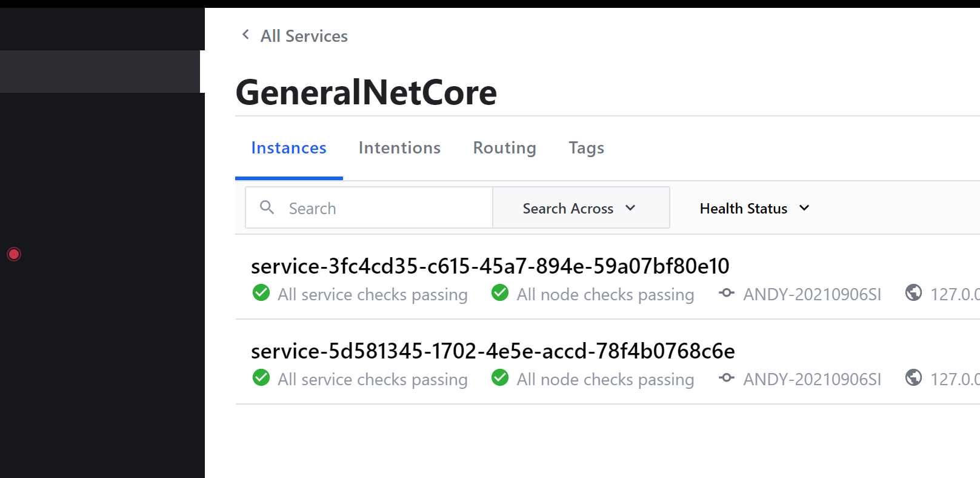This screenshot has height=478, width=980.
Task: Click the search magnifier icon
Action: [267, 207]
